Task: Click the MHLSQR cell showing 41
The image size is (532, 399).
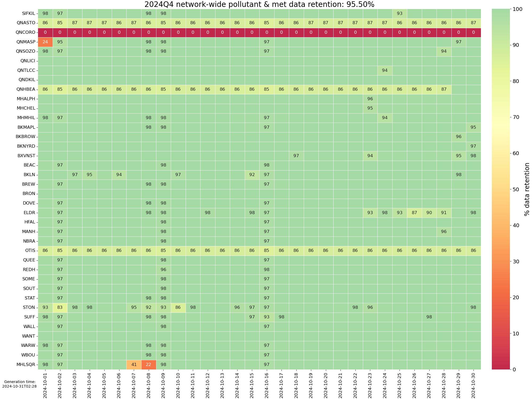Action: 134,364
